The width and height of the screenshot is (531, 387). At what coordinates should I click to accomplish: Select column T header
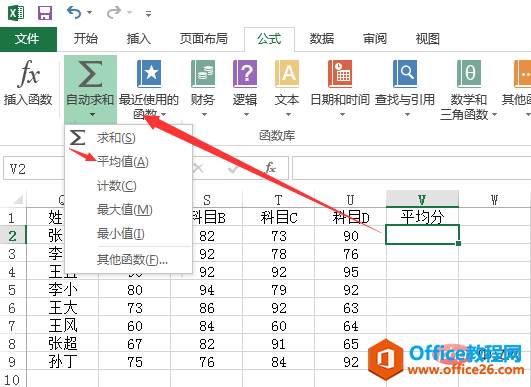tap(278, 199)
